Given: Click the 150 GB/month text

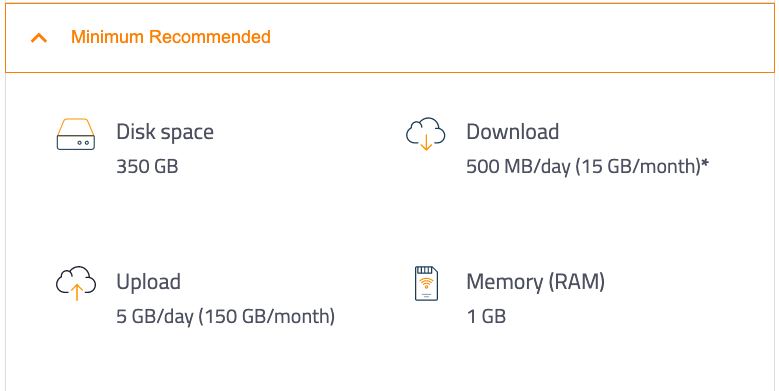Looking at the screenshot, I should coord(266,316).
